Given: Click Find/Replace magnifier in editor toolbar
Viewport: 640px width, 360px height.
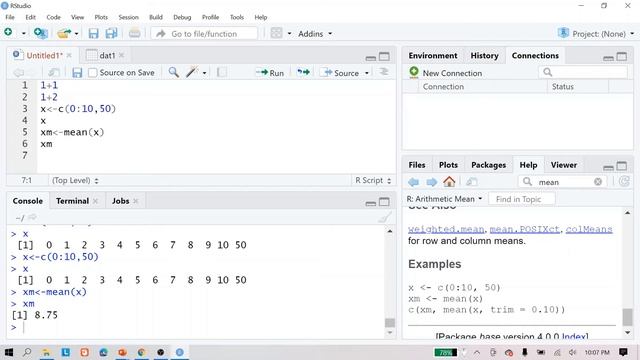Looking at the screenshot, I should pyautogui.click(x=173, y=72).
